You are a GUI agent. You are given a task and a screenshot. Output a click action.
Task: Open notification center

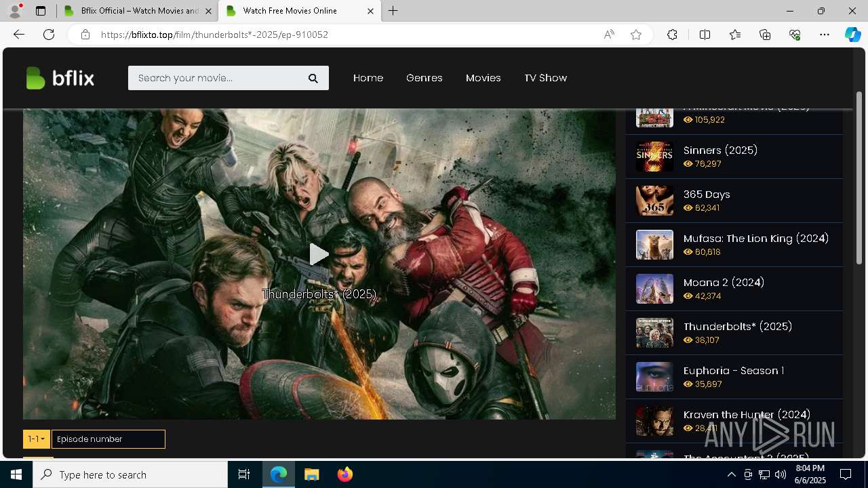[x=846, y=474]
